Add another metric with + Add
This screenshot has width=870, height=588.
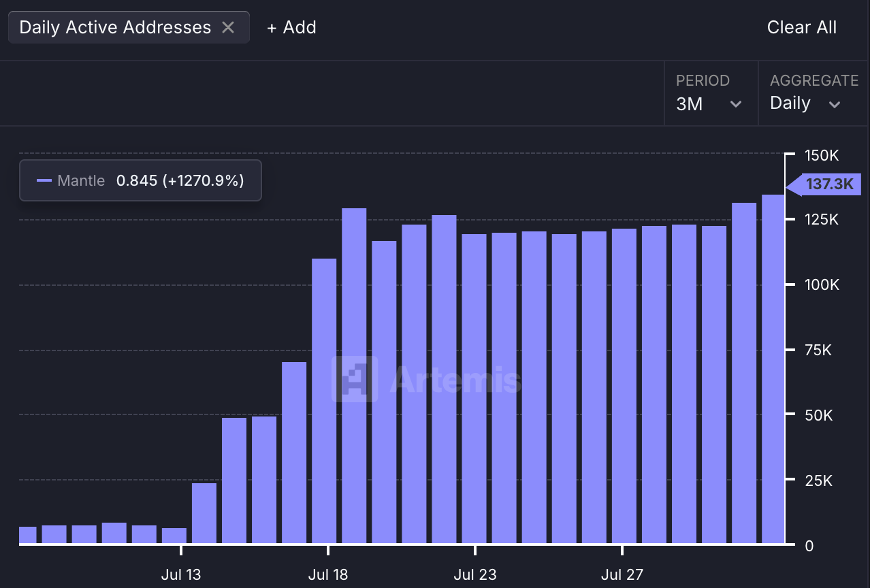click(x=291, y=27)
